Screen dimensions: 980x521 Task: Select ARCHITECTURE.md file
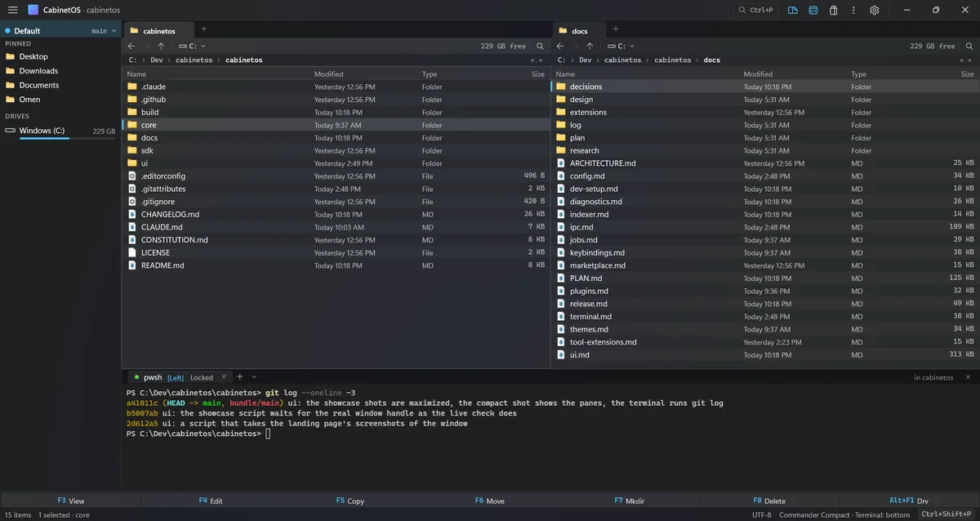click(765, 163)
